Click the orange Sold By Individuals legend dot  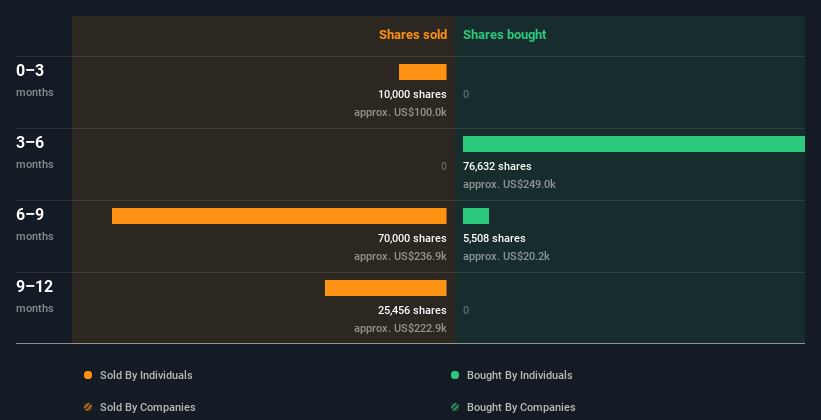(x=88, y=375)
